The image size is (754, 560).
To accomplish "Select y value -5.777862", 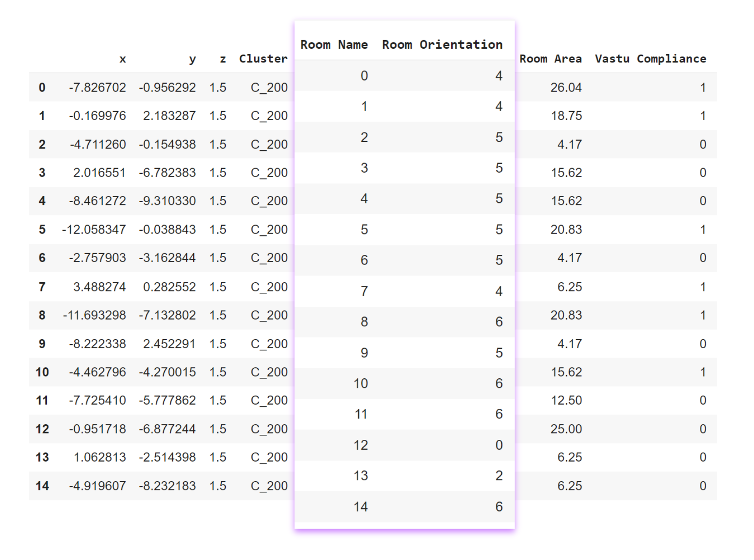I will click(x=167, y=400).
